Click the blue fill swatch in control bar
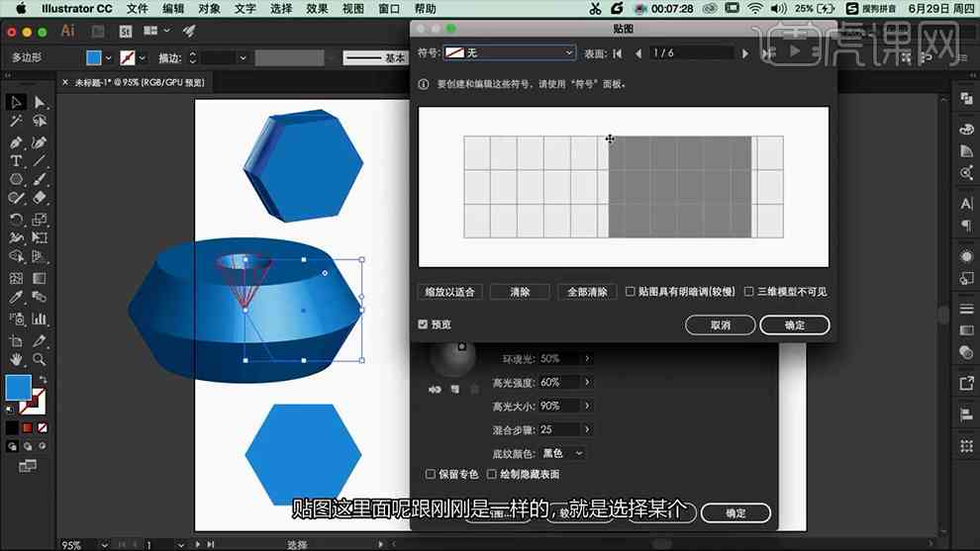Viewport: 980px width, 551px height. [94, 58]
